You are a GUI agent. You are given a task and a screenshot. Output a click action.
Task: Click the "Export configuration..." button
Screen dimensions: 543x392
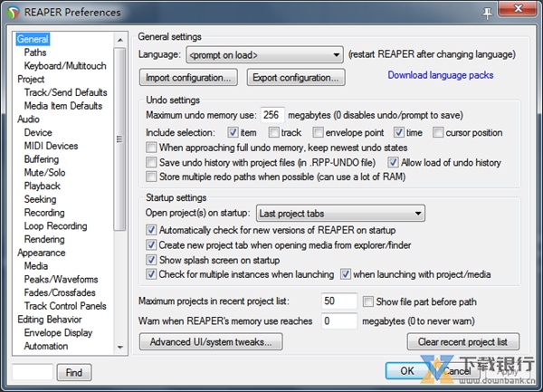click(296, 78)
